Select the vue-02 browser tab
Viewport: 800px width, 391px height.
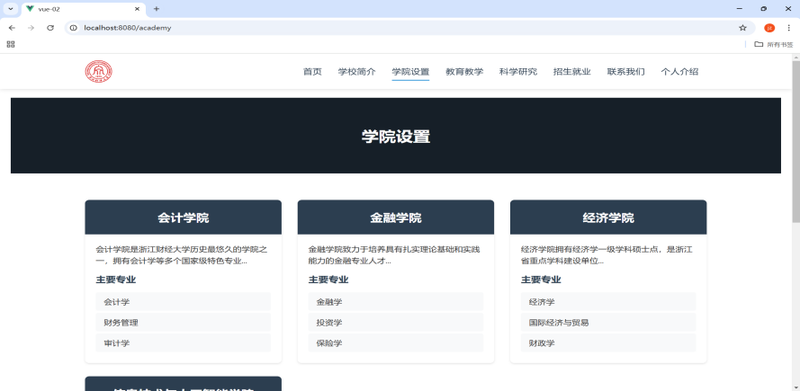84,9
